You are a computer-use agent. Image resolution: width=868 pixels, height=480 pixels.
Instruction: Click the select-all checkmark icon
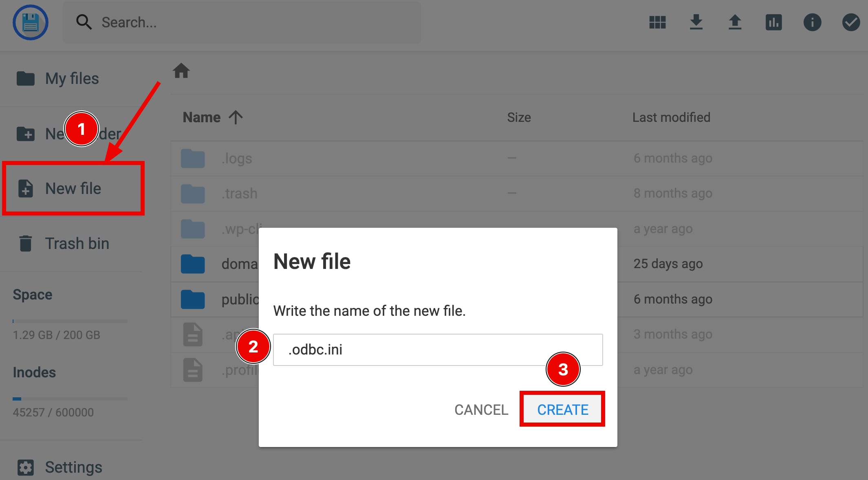(x=851, y=22)
